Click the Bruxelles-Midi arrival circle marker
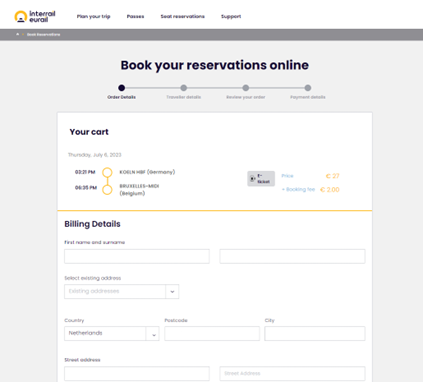The width and height of the screenshot is (423, 382). point(107,190)
